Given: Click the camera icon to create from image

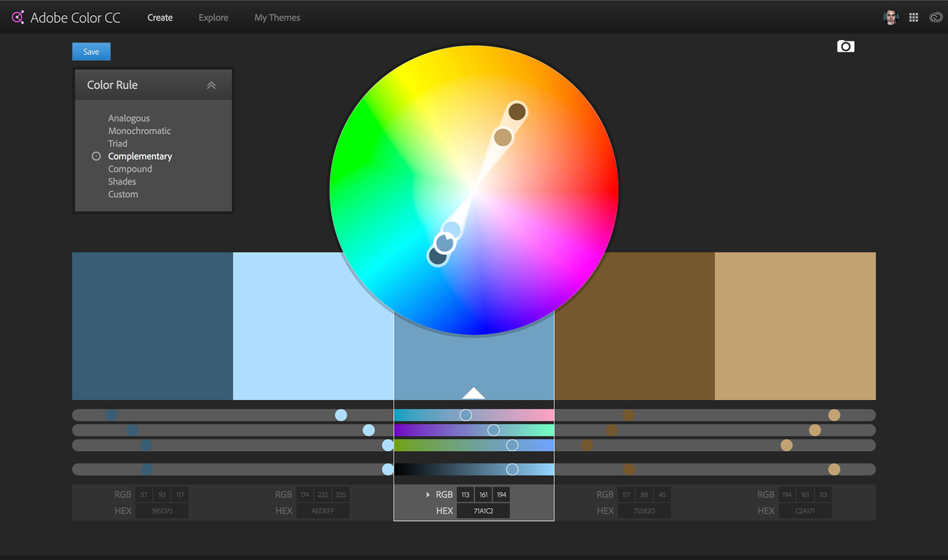Looking at the screenshot, I should pyautogui.click(x=845, y=46).
